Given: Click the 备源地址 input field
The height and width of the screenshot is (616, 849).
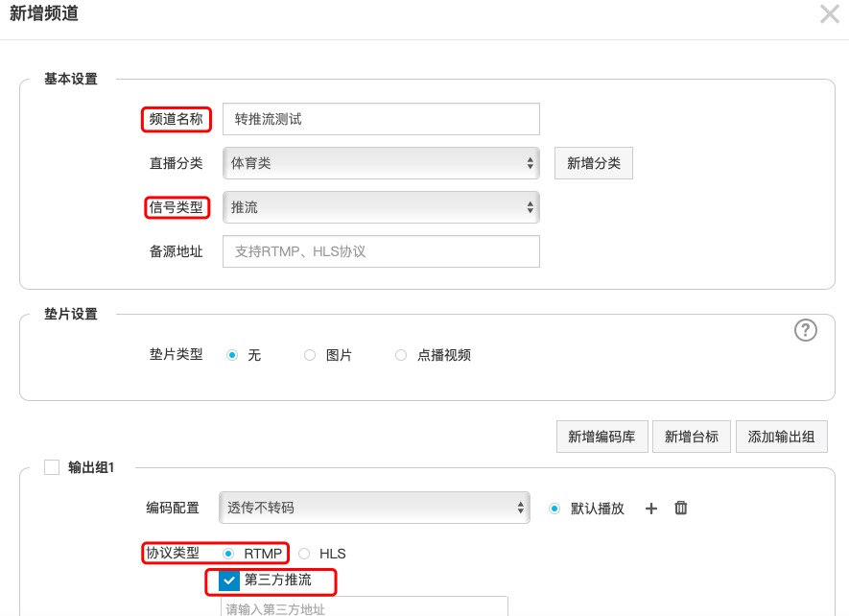Looking at the screenshot, I should (381, 251).
